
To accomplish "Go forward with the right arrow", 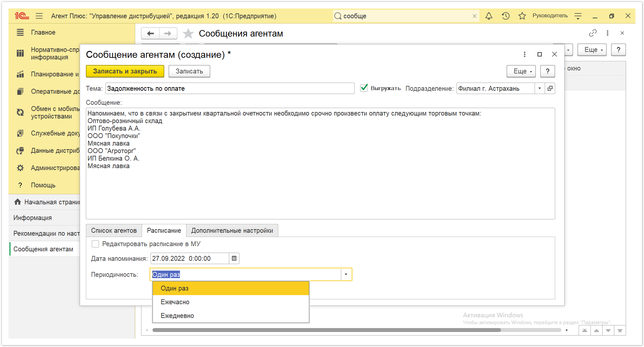I will tap(168, 33).
